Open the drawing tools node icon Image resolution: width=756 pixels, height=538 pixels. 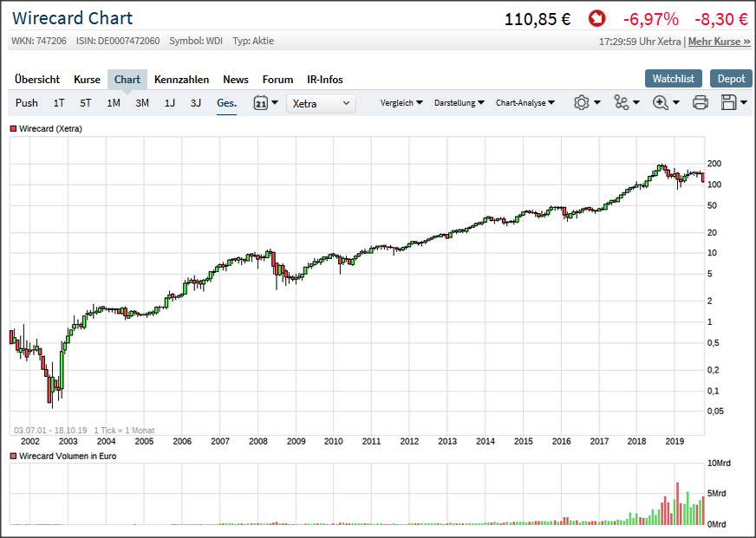pyautogui.click(x=621, y=102)
